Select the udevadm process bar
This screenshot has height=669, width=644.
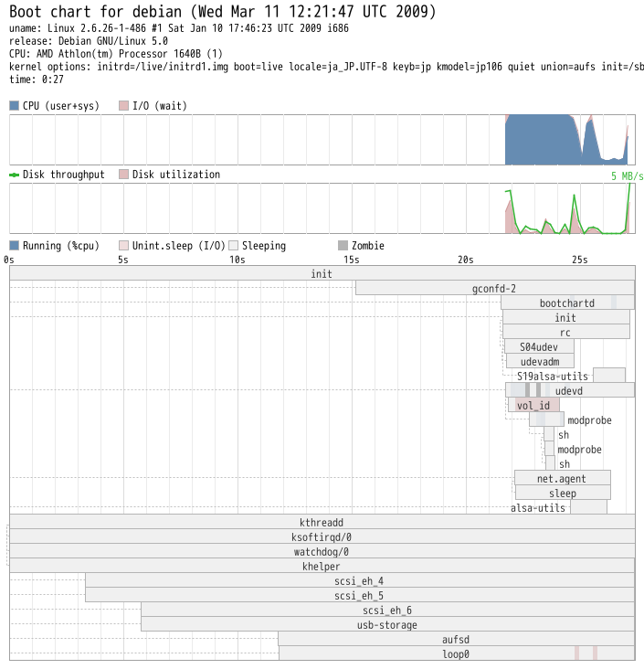(x=540, y=361)
